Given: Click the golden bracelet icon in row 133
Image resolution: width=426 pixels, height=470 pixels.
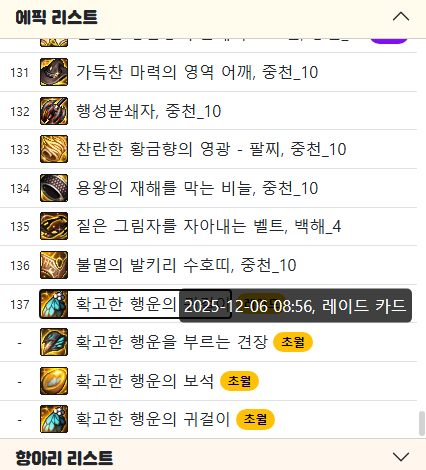Looking at the screenshot, I should coord(54,149).
